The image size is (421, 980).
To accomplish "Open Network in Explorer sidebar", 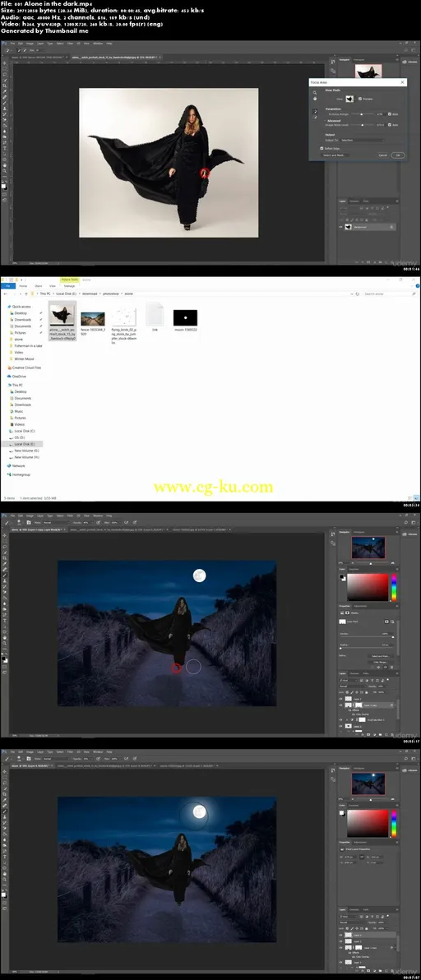I will pyautogui.click(x=17, y=465).
